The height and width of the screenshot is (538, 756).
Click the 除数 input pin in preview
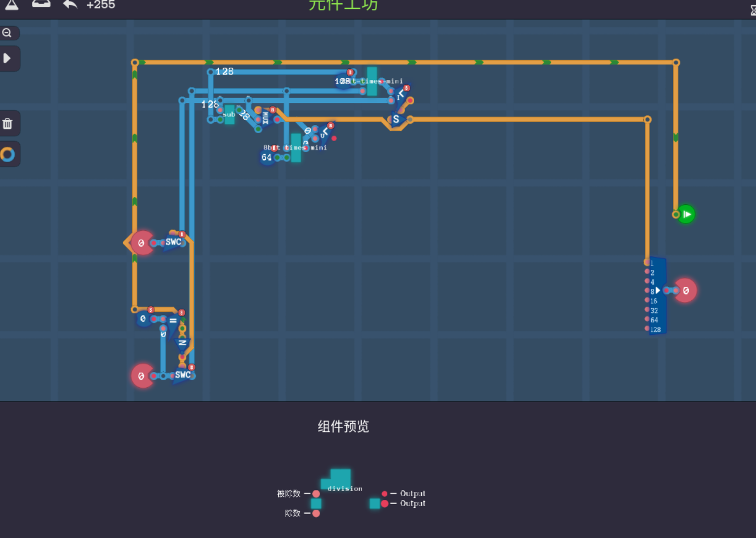(x=316, y=513)
